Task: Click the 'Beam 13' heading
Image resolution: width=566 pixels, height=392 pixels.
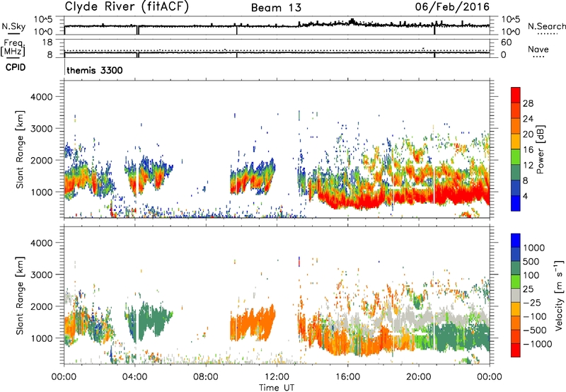Action: tap(276, 8)
